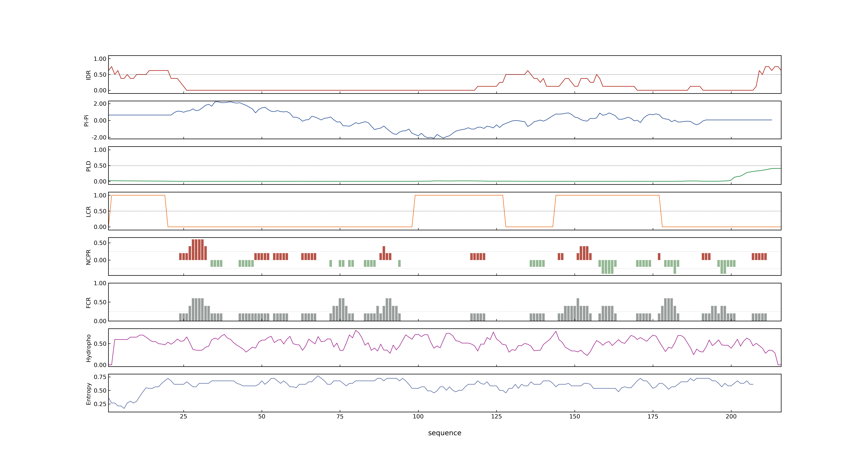
Task: Select the LCR y-axis label
Action: point(89,211)
